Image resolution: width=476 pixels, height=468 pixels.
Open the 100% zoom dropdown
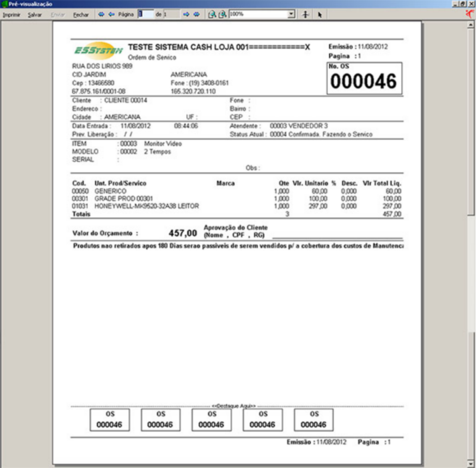coord(291,14)
